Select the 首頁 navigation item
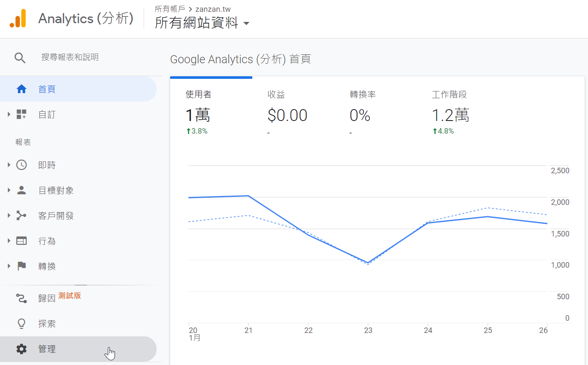Image resolution: width=588 pixels, height=365 pixels. 78,89
